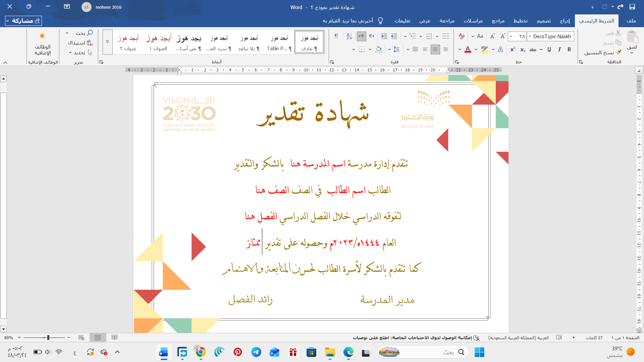Toggle Subscript x₂ formatting
The height and width of the screenshot is (362, 644).
coord(523,50)
